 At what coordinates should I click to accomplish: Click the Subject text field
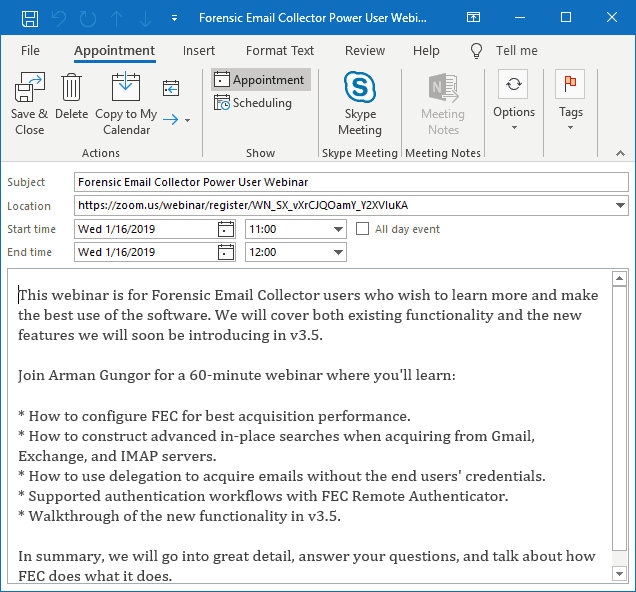point(350,182)
